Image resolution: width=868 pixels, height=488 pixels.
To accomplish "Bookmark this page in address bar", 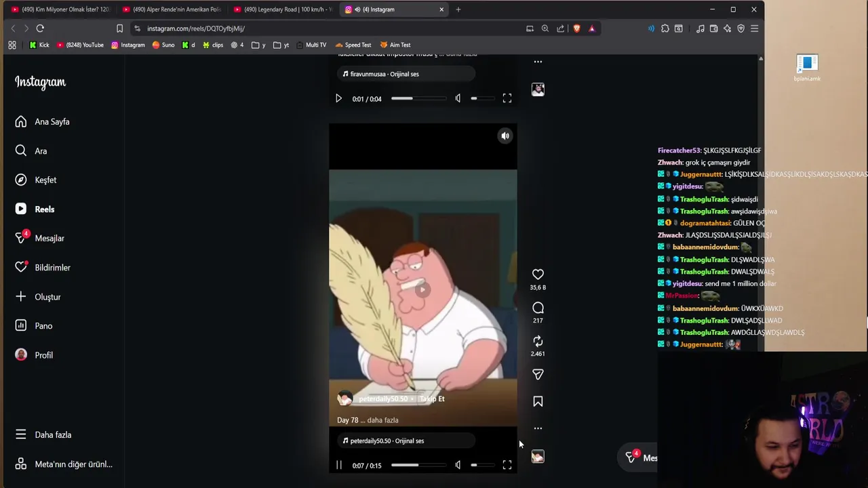I will point(120,28).
